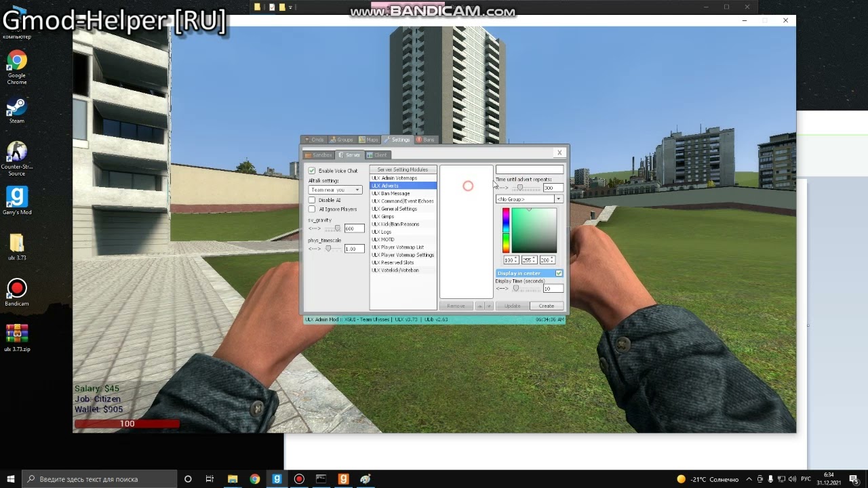
Task: Click sv_gravity value field 600
Action: tap(354, 228)
